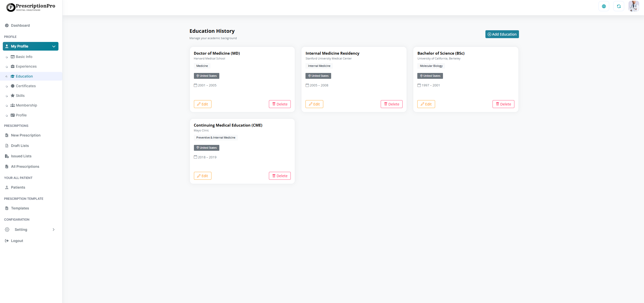This screenshot has height=303, width=644.
Task: Click the Setting gear icon
Action: tap(7, 230)
